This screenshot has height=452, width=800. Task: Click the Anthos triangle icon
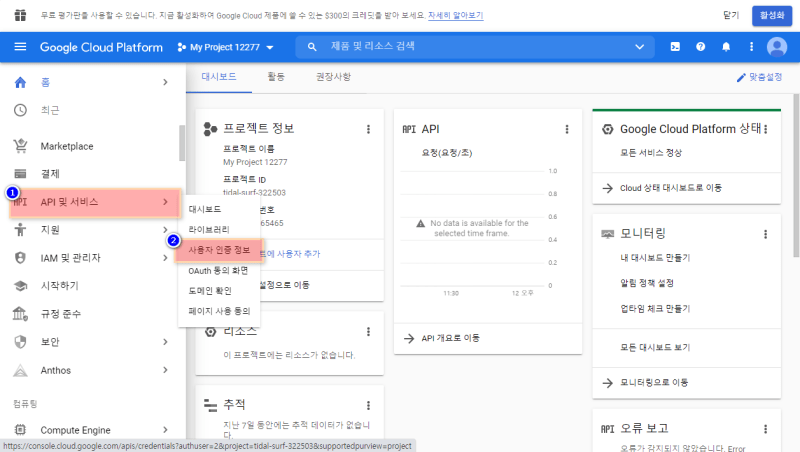[20, 370]
